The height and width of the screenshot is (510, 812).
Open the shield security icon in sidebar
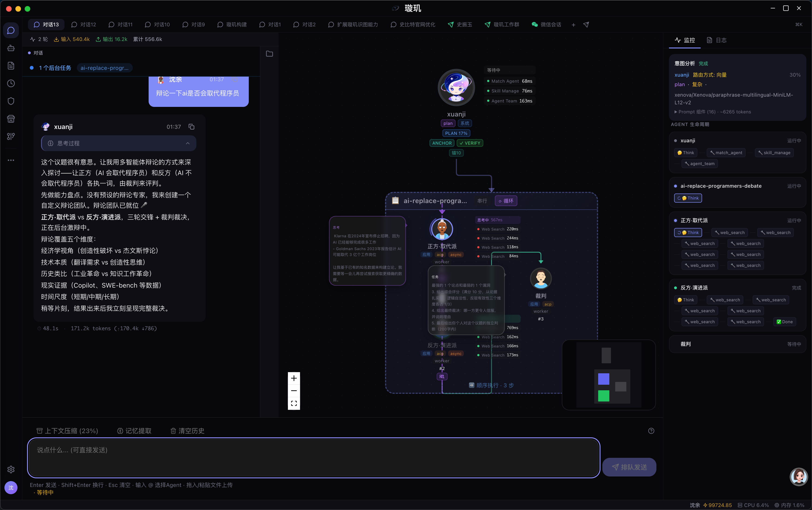tap(11, 101)
